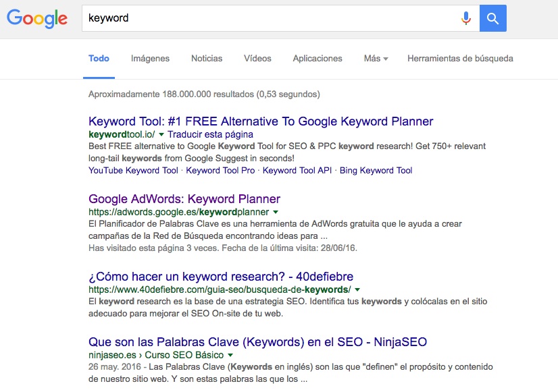Click snippet 'Best FREE alternative to Google Keyword Tool'
This screenshot has height=392, width=558.
pyautogui.click(x=287, y=152)
